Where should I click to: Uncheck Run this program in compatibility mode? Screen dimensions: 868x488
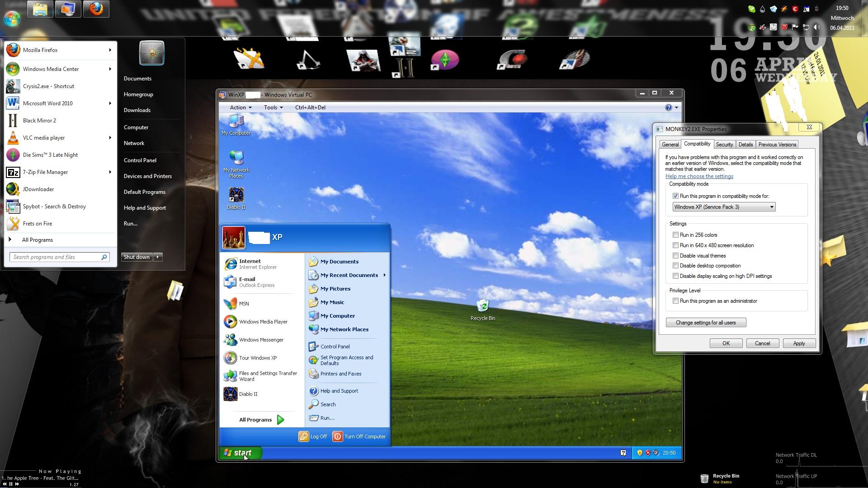tap(675, 196)
